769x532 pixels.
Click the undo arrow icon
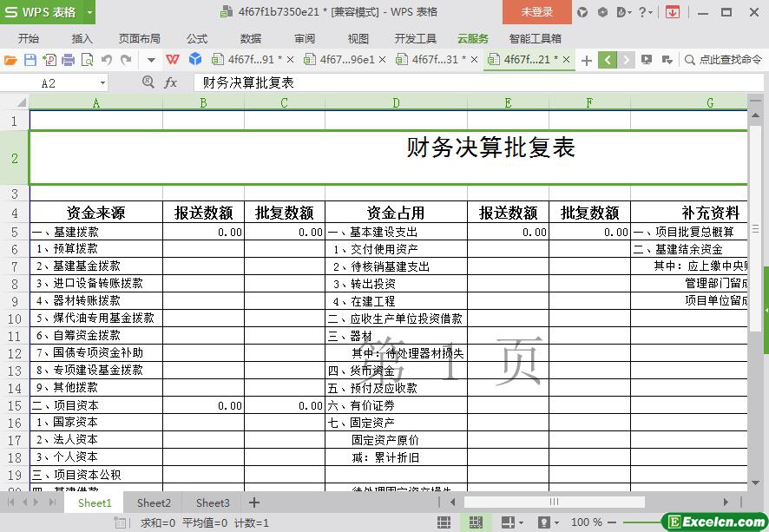[107, 60]
